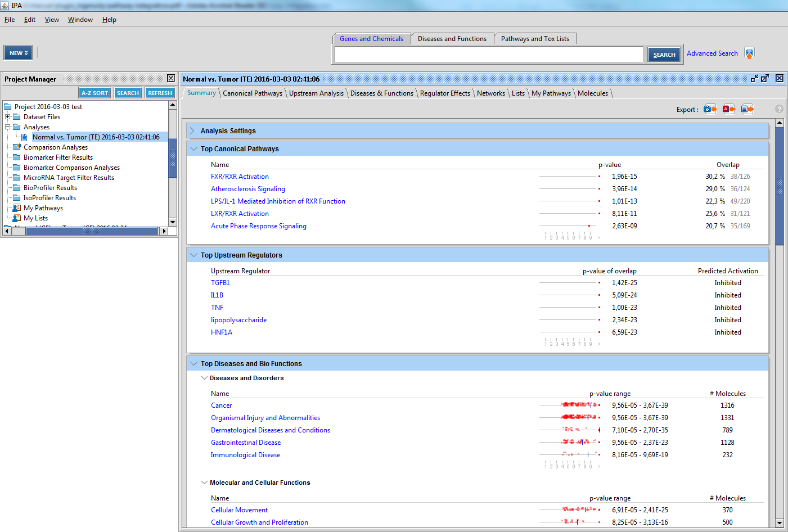Switch to the Upstream Analysis tab
The image size is (788, 532).
coord(316,93)
